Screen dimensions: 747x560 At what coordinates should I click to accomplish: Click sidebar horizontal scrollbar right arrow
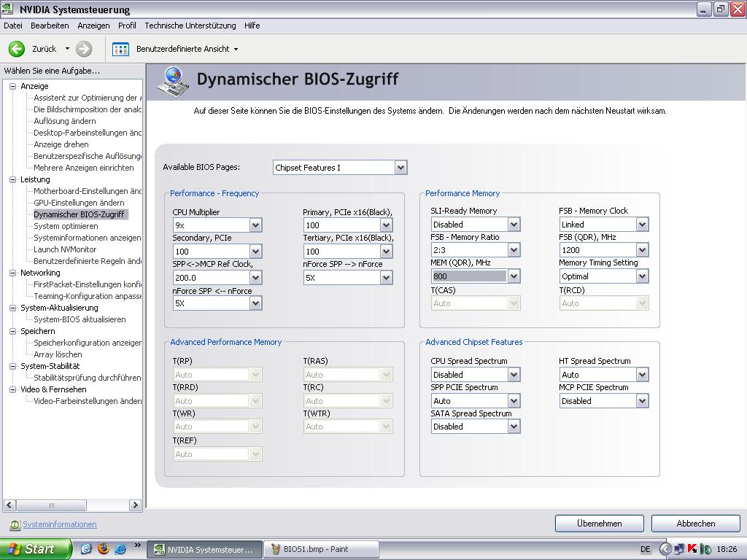click(135, 505)
